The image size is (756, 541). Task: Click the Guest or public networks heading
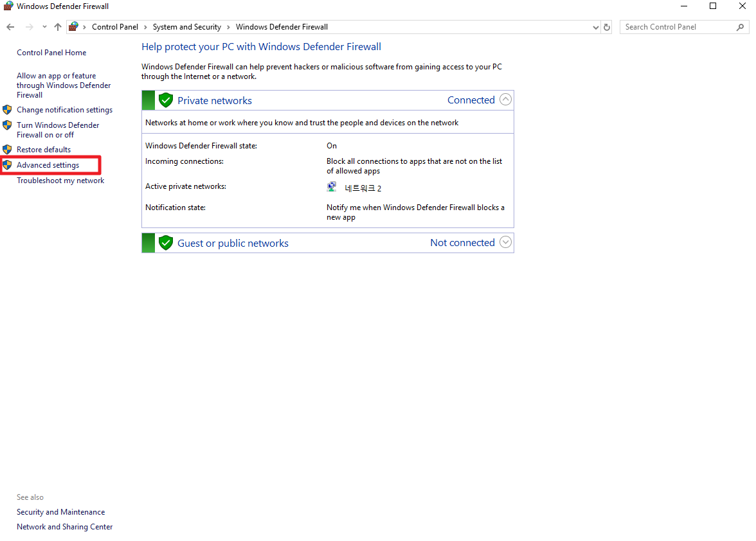click(x=233, y=244)
